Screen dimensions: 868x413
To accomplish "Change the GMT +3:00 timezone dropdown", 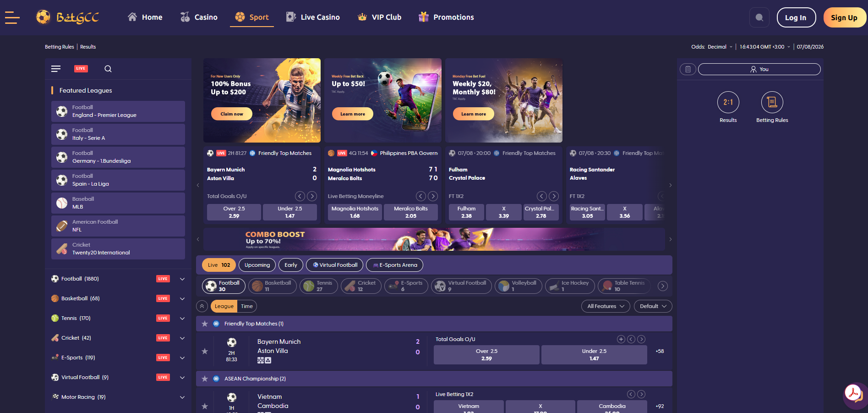I will [x=765, y=47].
